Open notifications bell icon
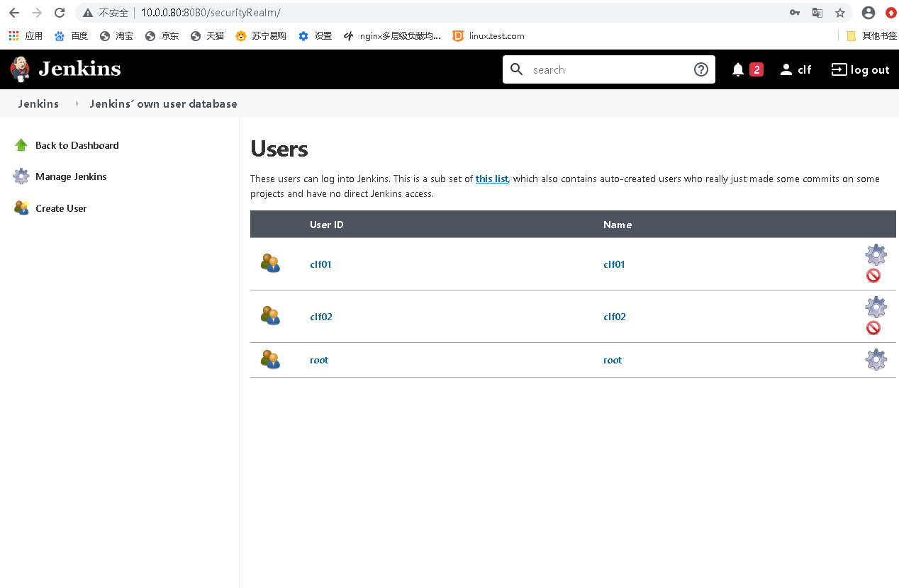This screenshot has width=899, height=588. pyautogui.click(x=738, y=69)
